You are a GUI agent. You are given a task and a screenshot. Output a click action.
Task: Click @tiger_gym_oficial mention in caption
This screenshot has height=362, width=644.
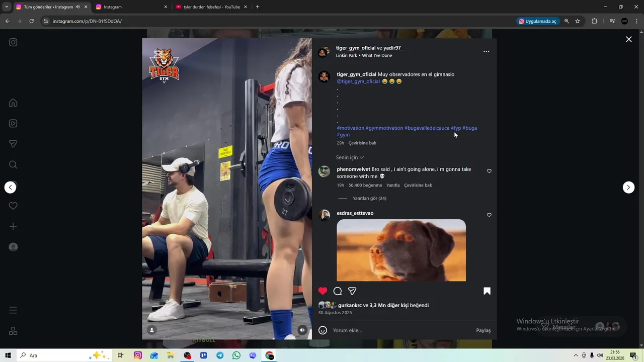pyautogui.click(x=358, y=81)
